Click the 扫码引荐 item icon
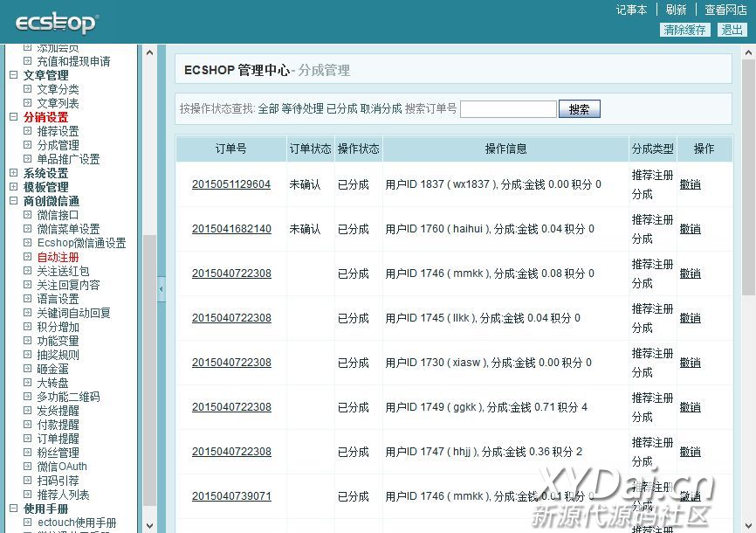The height and width of the screenshot is (533, 756). click(x=27, y=481)
